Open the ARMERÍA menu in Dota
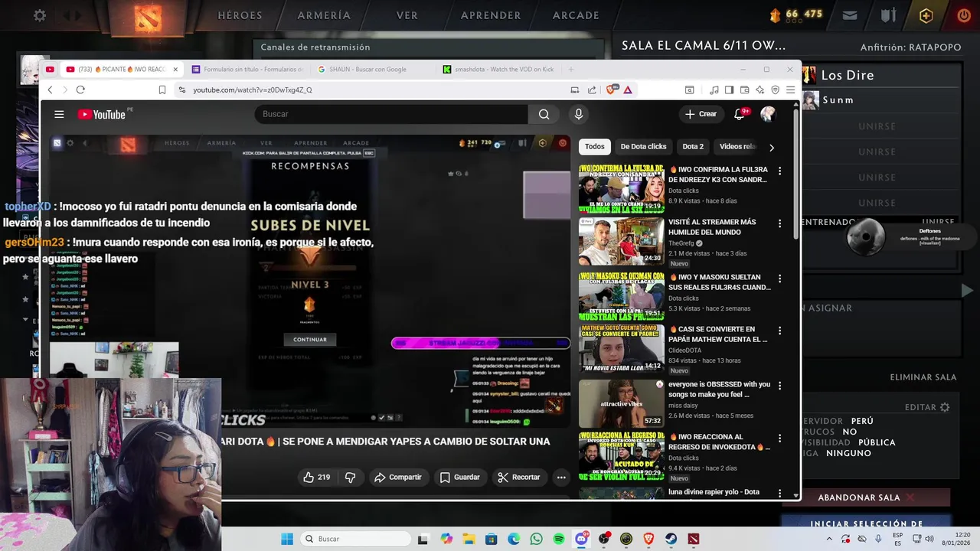The width and height of the screenshot is (980, 551). [x=324, y=15]
